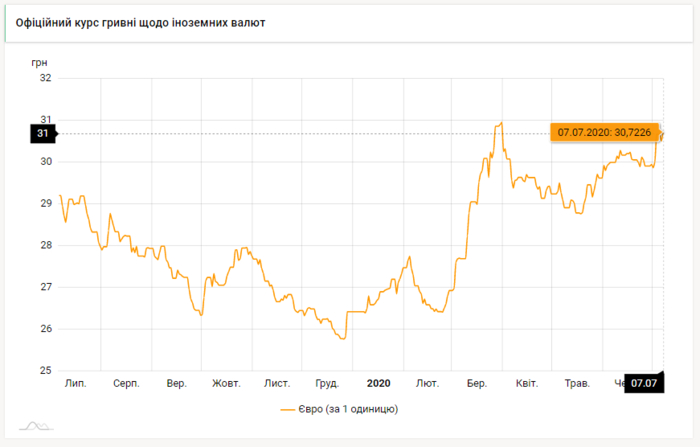
Task: Select the Жовт. month on the axis
Action: pos(226,383)
